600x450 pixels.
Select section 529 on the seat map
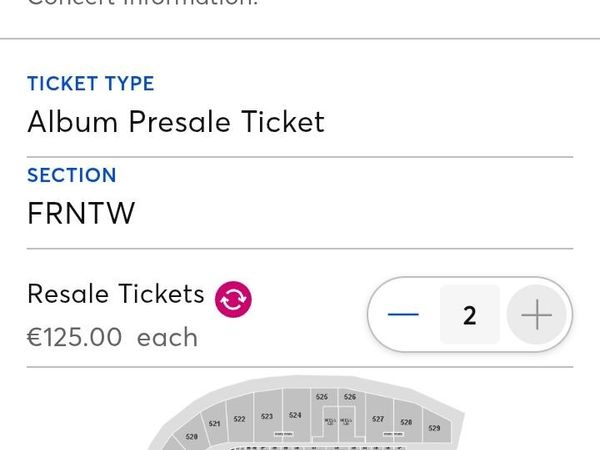tap(434, 428)
